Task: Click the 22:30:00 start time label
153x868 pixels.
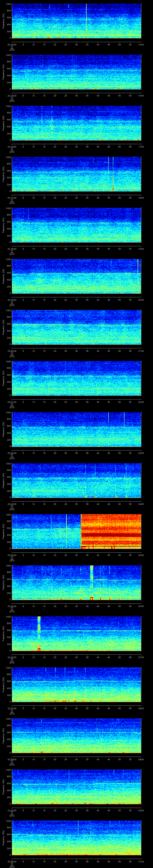Action: [12, 861]
